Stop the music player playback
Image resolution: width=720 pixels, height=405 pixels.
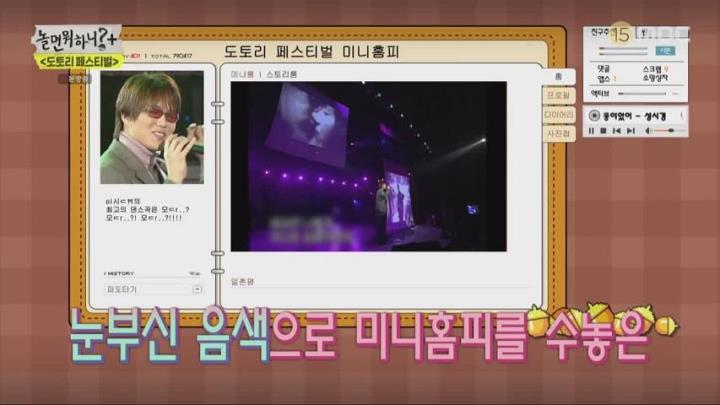click(603, 131)
